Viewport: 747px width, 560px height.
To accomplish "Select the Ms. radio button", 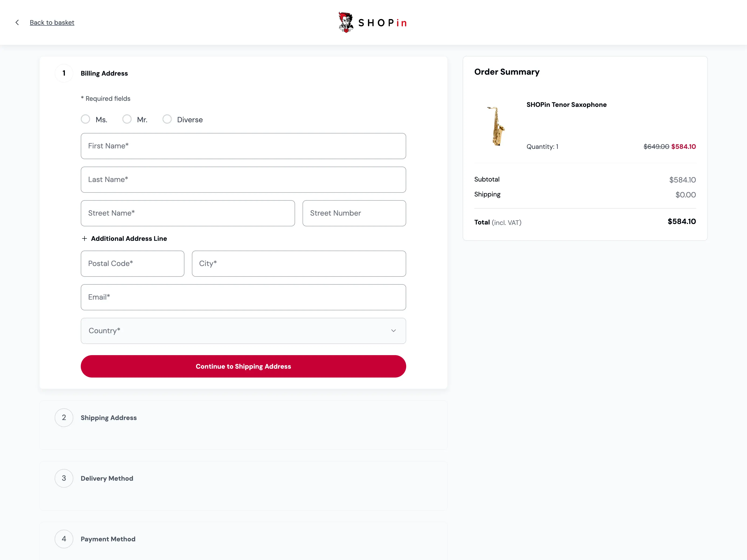I will (85, 119).
